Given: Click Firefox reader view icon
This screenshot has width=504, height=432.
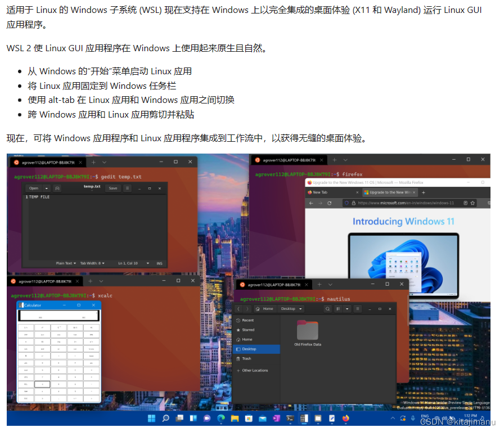Looking at the screenshot, I should [x=465, y=203].
